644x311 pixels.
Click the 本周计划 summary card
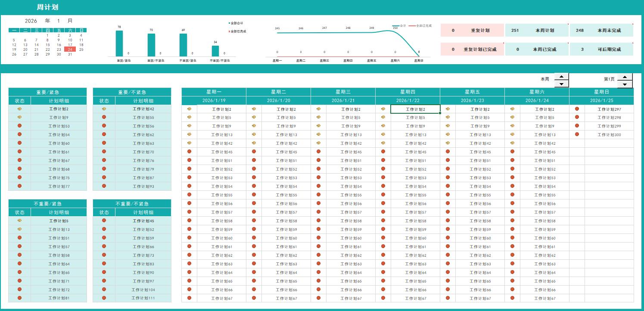pos(537,31)
